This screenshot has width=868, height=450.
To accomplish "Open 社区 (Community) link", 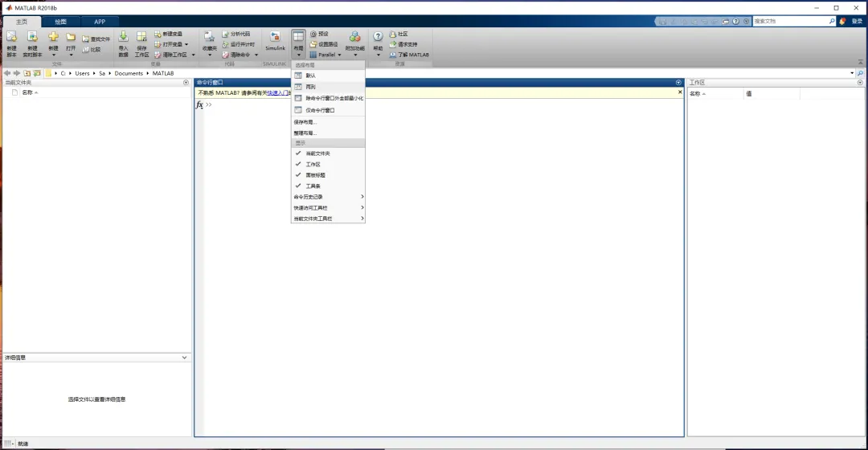I will (399, 34).
